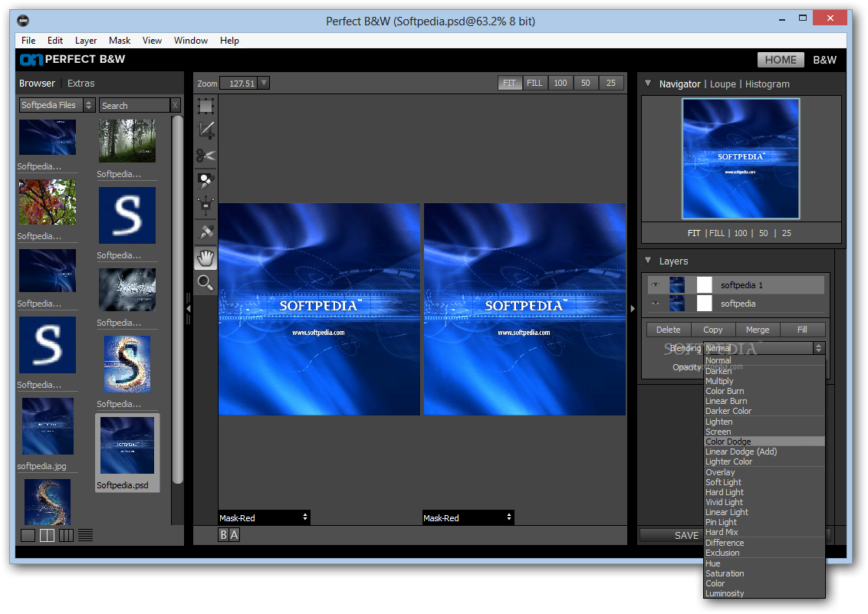Image resolution: width=868 pixels, height=614 pixels.
Task: Click the Perfect B&W logo
Action: click(73, 59)
